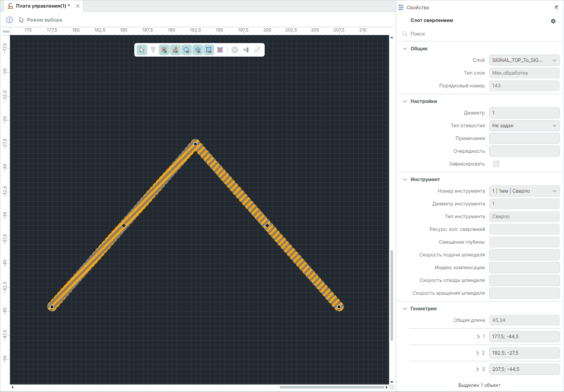Viewport: 564px width, 392px height.
Task: Click the Режим выбора mode label
Action: (x=45, y=20)
